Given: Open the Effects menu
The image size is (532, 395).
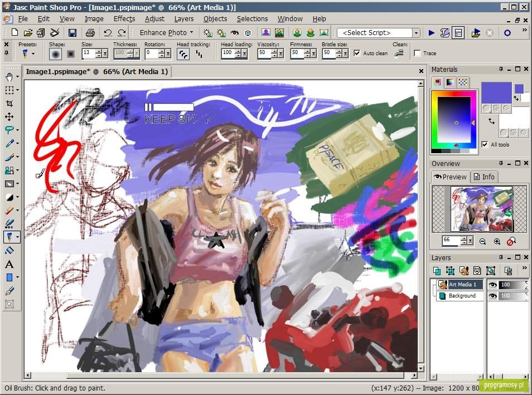Looking at the screenshot, I should [124, 18].
